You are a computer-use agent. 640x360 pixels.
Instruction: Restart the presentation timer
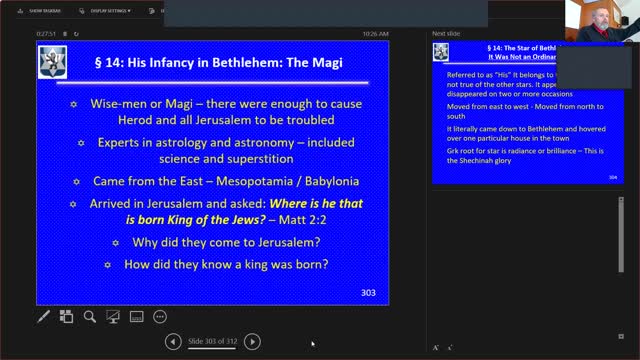(x=76, y=34)
